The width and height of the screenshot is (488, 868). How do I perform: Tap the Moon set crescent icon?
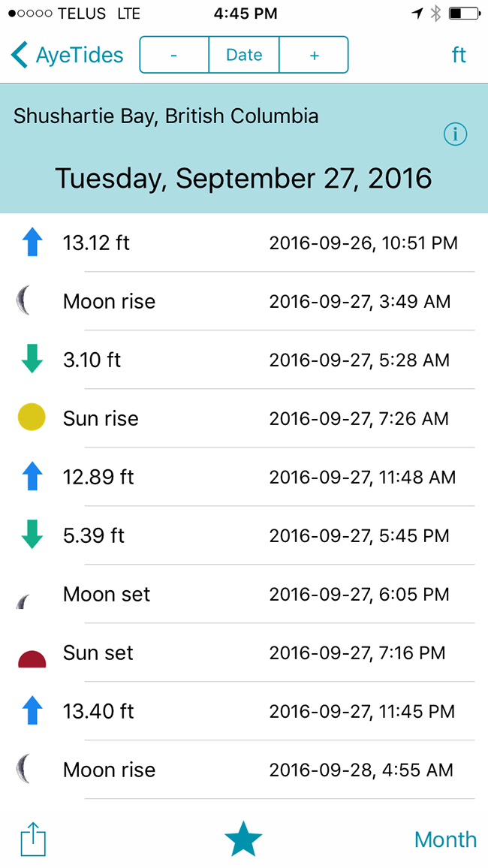click(x=23, y=601)
